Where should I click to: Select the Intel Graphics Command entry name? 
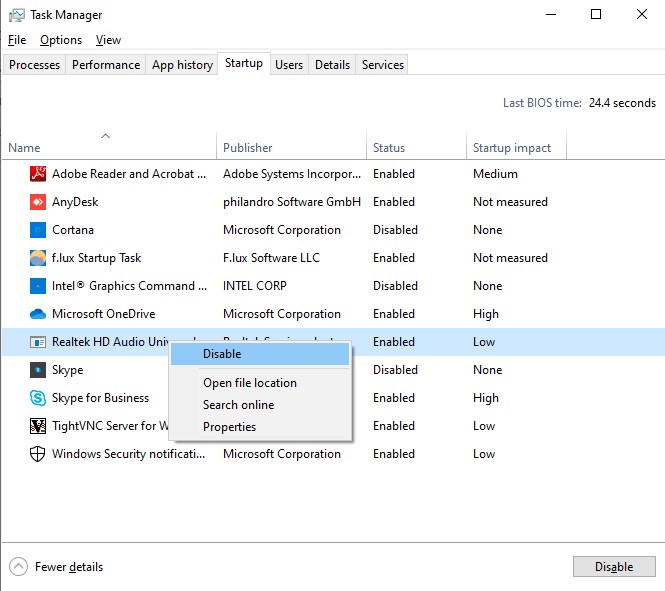[129, 286]
